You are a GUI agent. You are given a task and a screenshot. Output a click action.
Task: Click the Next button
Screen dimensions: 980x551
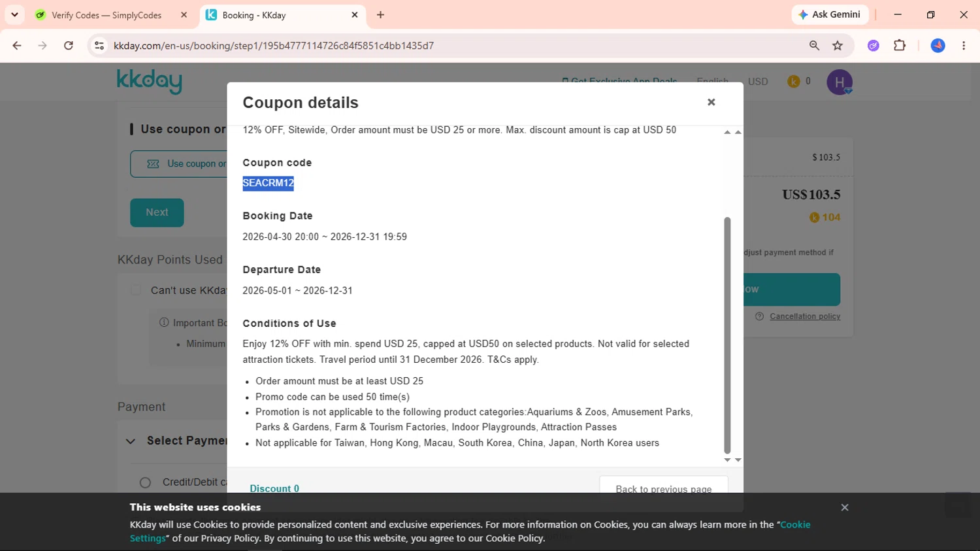pos(157,212)
